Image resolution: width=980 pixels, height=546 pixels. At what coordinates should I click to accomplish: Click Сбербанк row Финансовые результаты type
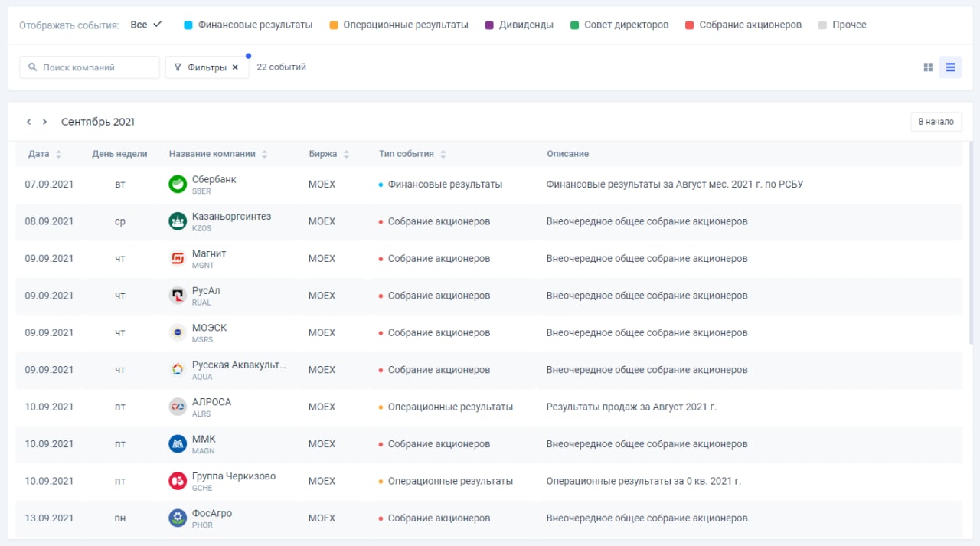[x=445, y=185]
